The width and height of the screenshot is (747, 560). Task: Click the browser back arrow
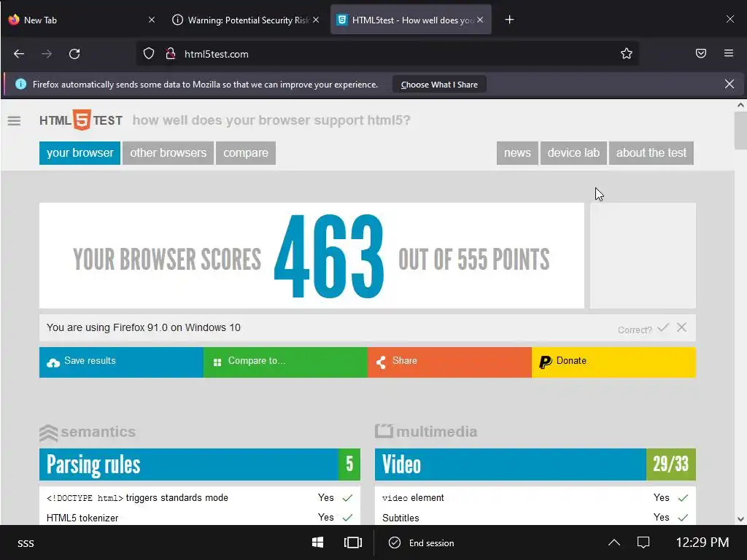[x=19, y=54]
